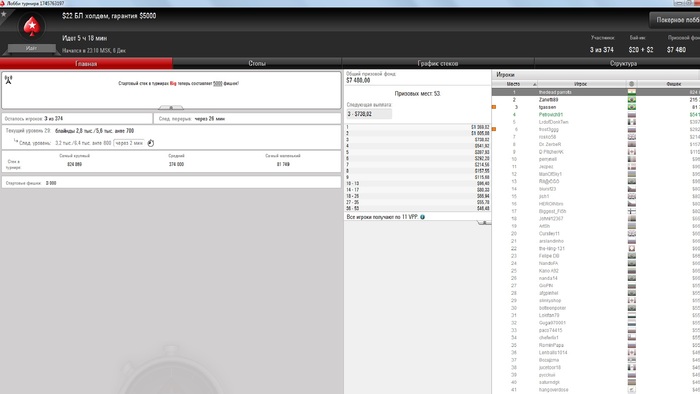The height and width of the screenshot is (394, 700).
Task: Click the через 2 мин level timer box
Action: tap(129, 143)
